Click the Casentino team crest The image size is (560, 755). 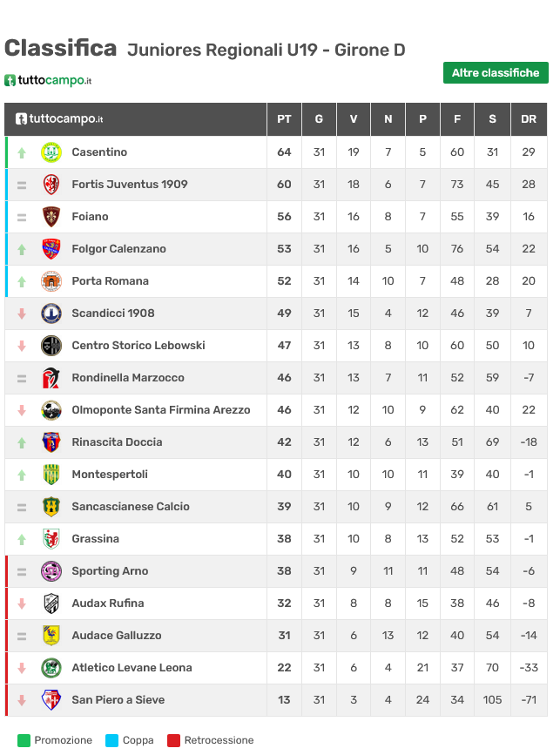pyautogui.click(x=51, y=152)
